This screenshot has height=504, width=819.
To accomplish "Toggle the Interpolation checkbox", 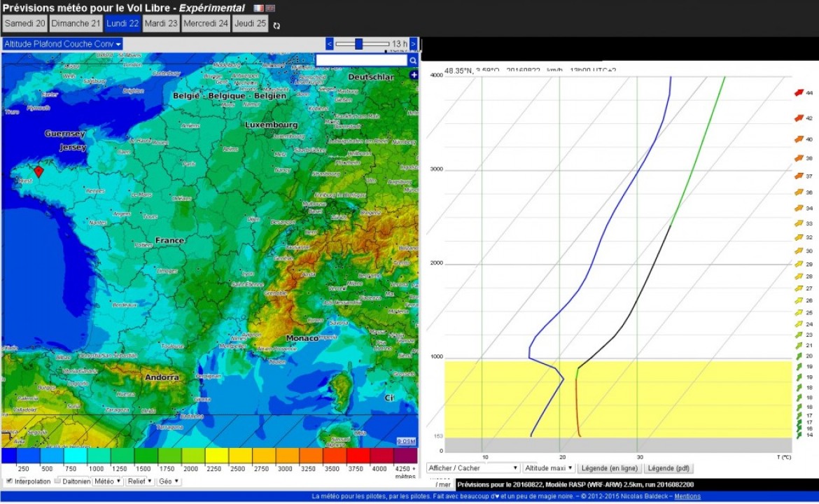I will [10, 481].
